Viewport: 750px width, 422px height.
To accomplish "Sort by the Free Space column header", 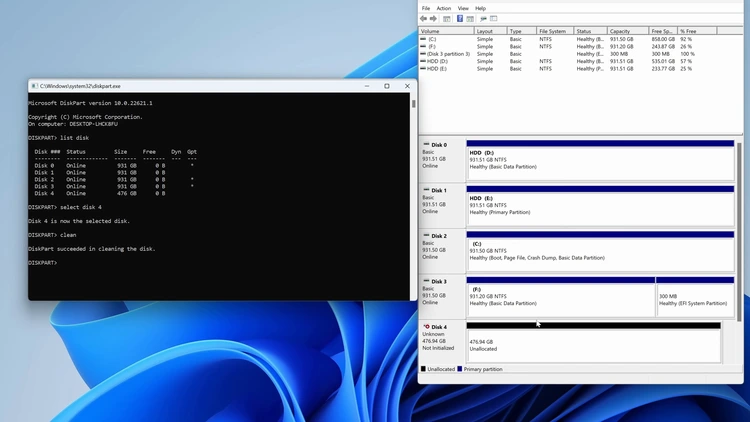I will [663, 31].
